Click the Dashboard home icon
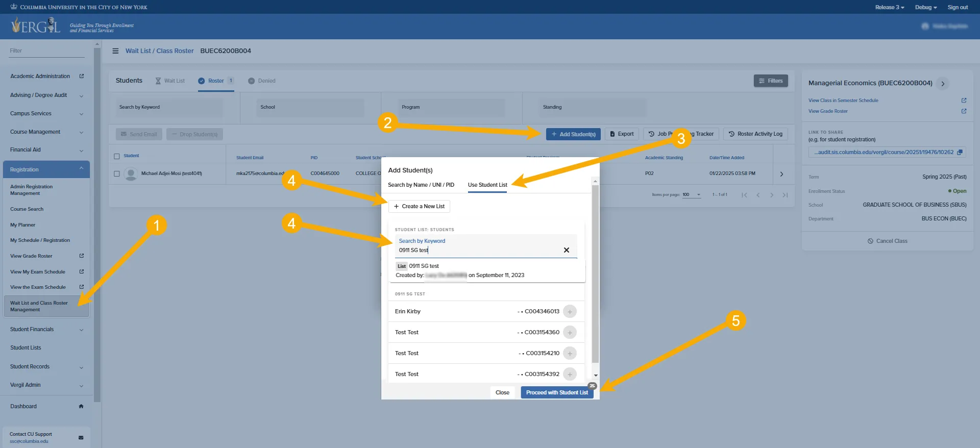The width and height of the screenshot is (980, 448). pyautogui.click(x=81, y=406)
